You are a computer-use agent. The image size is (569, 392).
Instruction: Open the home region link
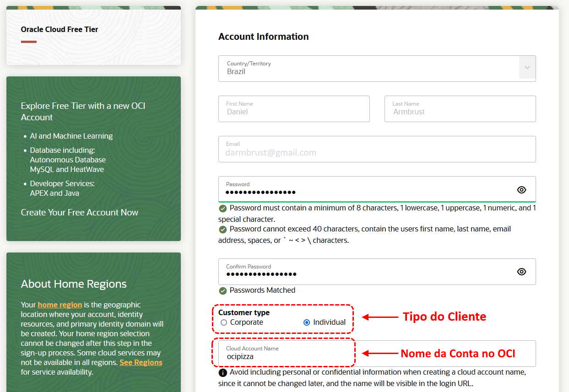click(x=60, y=305)
